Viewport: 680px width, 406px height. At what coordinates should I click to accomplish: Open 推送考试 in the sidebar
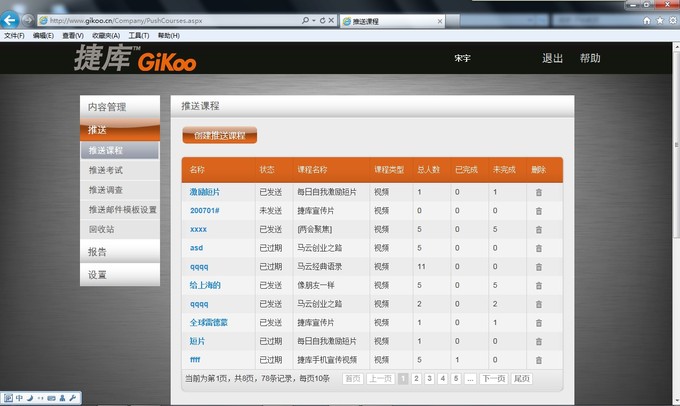point(120,170)
